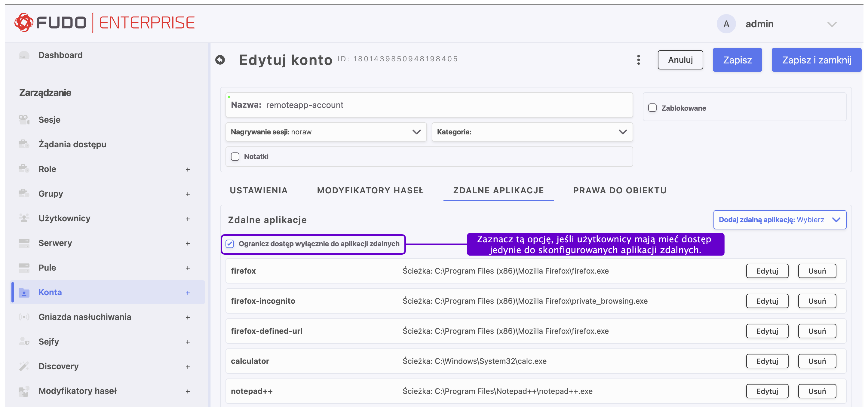Switch to the Modyfikatory haseł tab

[x=370, y=191]
